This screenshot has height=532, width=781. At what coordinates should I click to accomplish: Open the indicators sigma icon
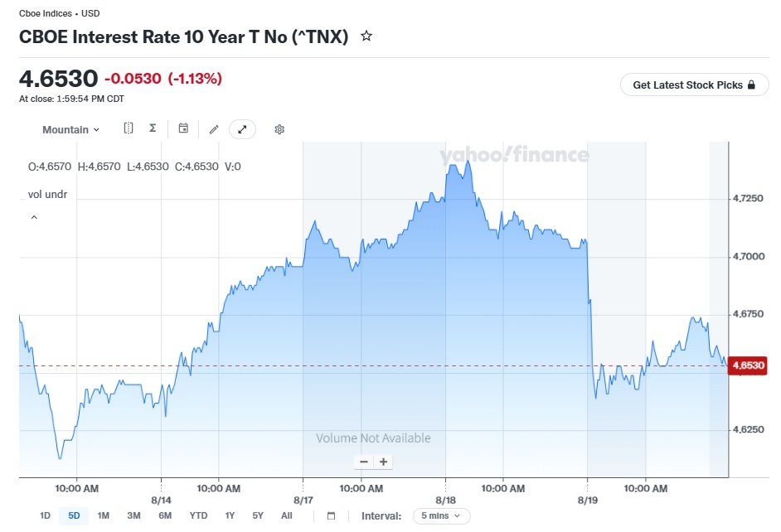pyautogui.click(x=153, y=128)
